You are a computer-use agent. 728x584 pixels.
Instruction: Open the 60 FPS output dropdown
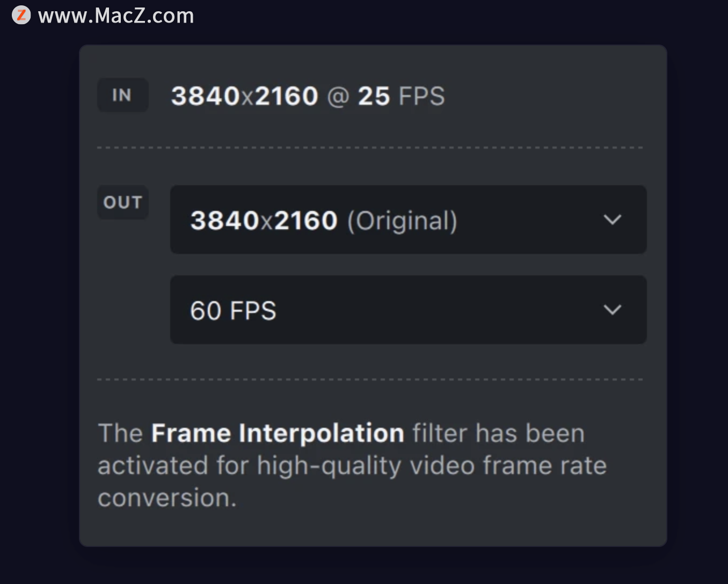(x=408, y=310)
